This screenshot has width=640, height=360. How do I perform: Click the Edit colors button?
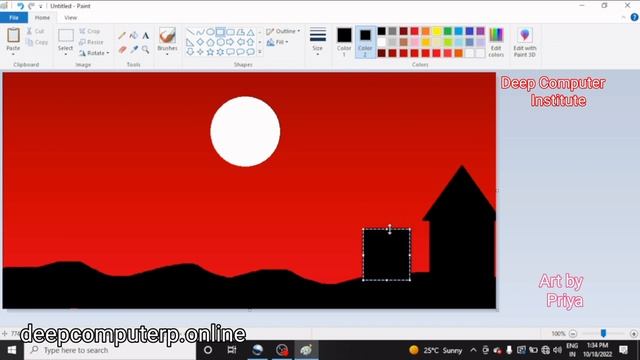click(x=496, y=42)
